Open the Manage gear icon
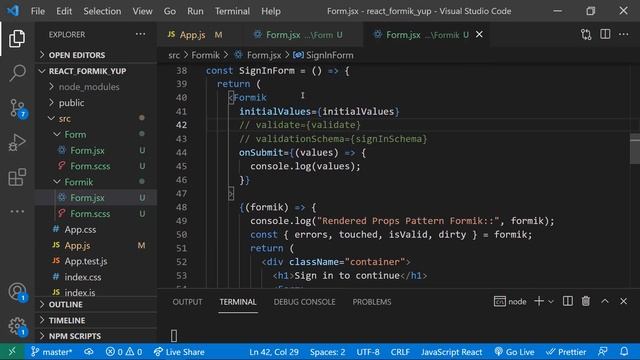This screenshot has height=360, width=640. (17, 326)
